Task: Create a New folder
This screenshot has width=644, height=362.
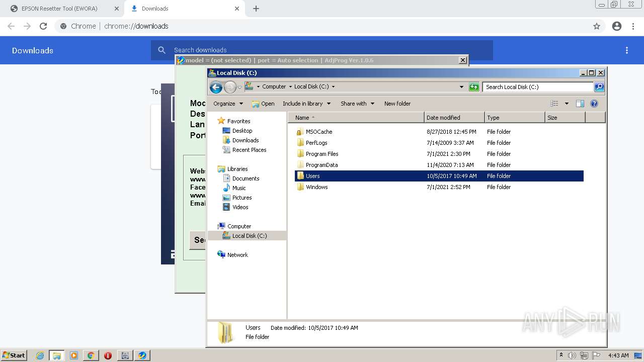Action: (397, 104)
